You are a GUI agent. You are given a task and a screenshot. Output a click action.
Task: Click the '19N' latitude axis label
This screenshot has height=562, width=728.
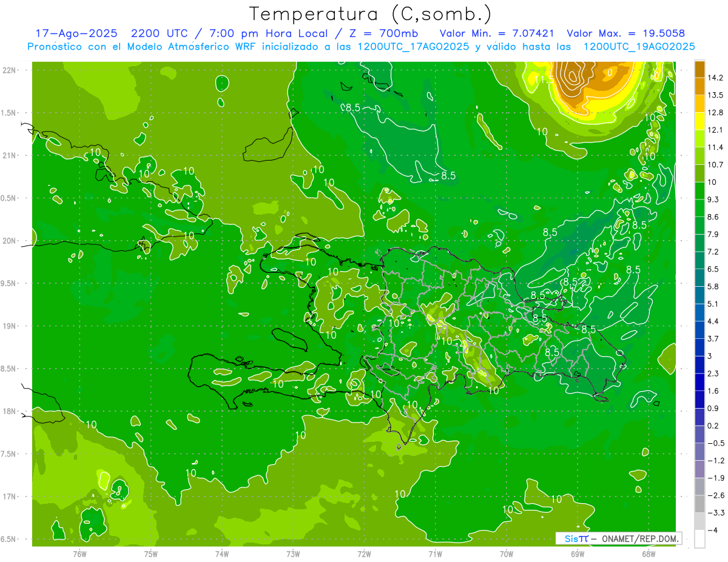(8, 326)
